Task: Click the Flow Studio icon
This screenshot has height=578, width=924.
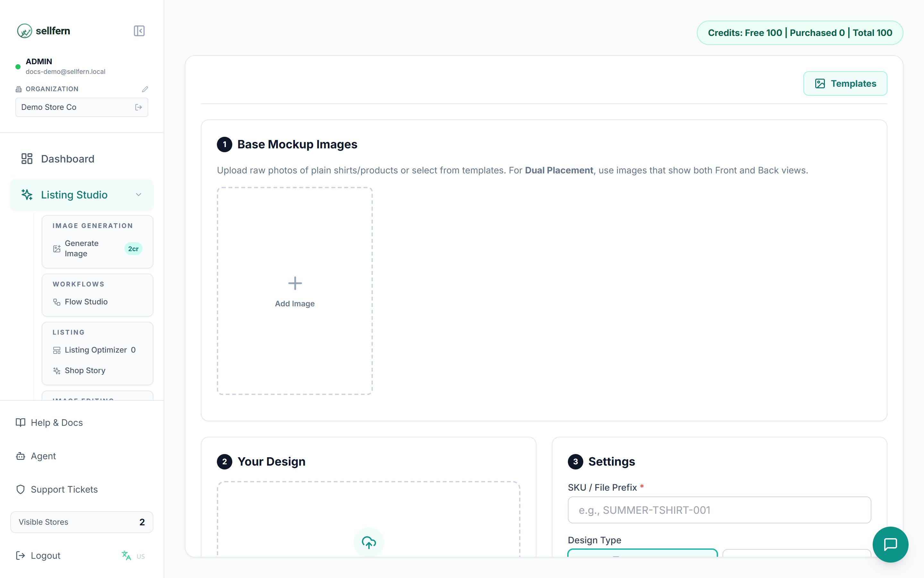Action: (56, 302)
